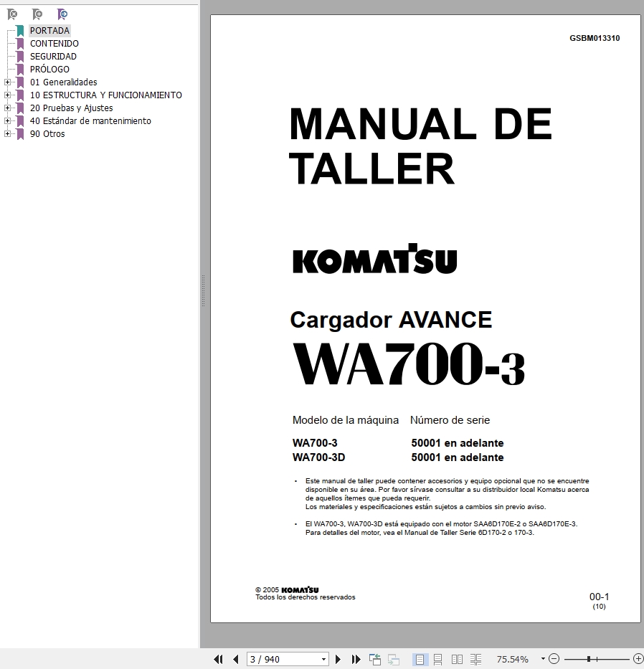This screenshot has height=669, width=644.
Task: Click the GSBM013310 document code
Action: pyautogui.click(x=595, y=38)
